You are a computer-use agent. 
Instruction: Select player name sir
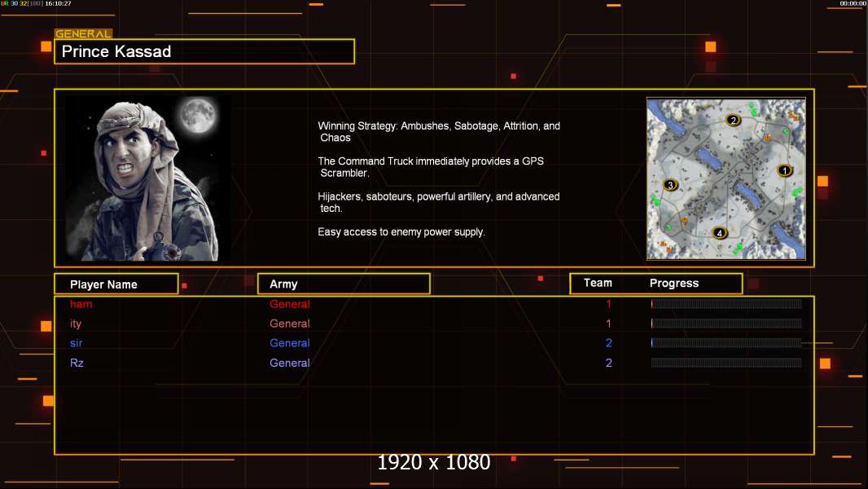77,343
